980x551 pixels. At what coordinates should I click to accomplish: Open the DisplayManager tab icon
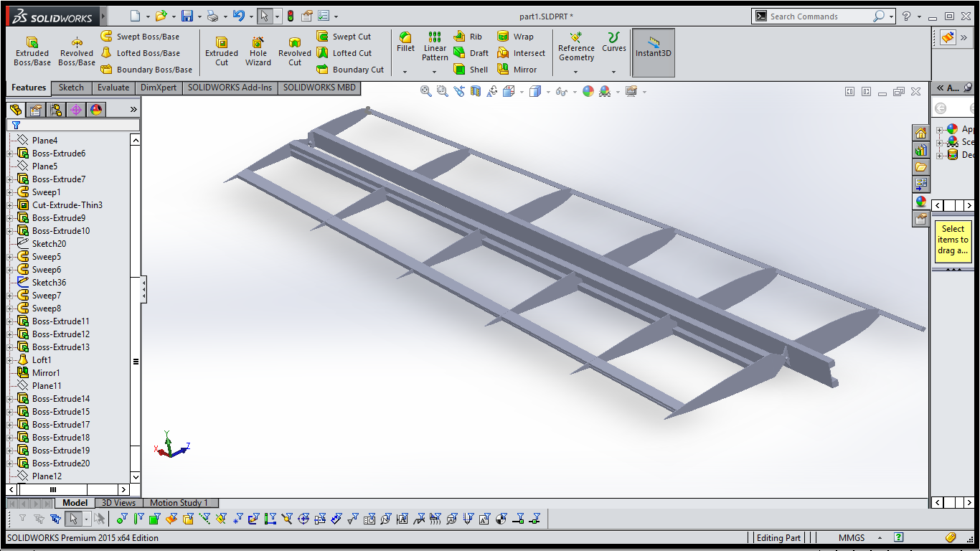click(96, 110)
